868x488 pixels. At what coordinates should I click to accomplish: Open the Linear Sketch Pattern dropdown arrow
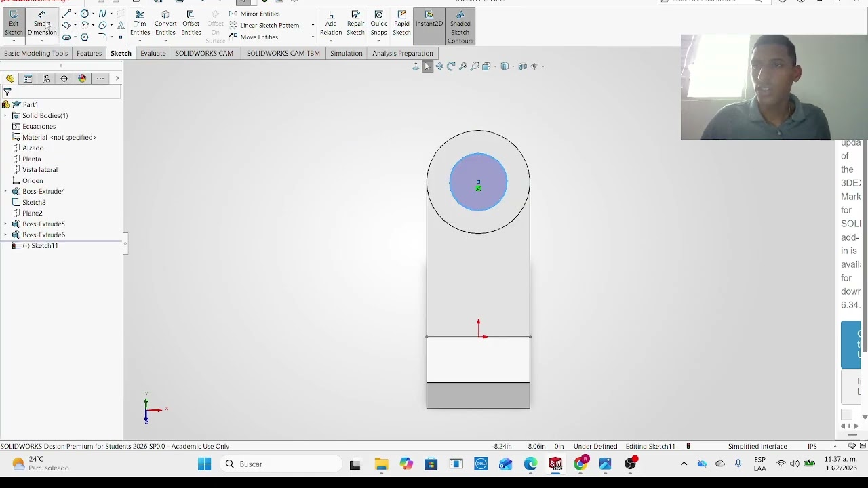click(x=313, y=26)
